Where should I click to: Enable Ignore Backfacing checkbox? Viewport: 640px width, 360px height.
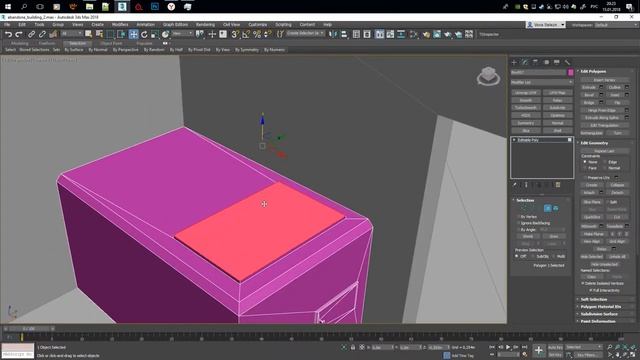coord(519,223)
